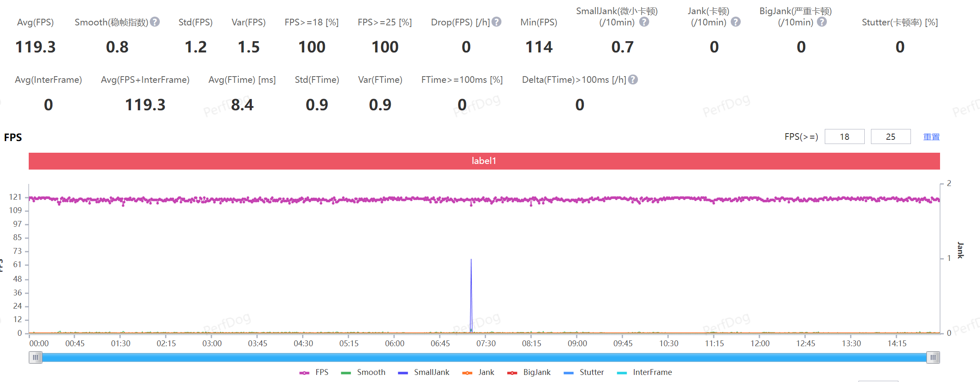Click right handle of time range slider

pos(933,357)
